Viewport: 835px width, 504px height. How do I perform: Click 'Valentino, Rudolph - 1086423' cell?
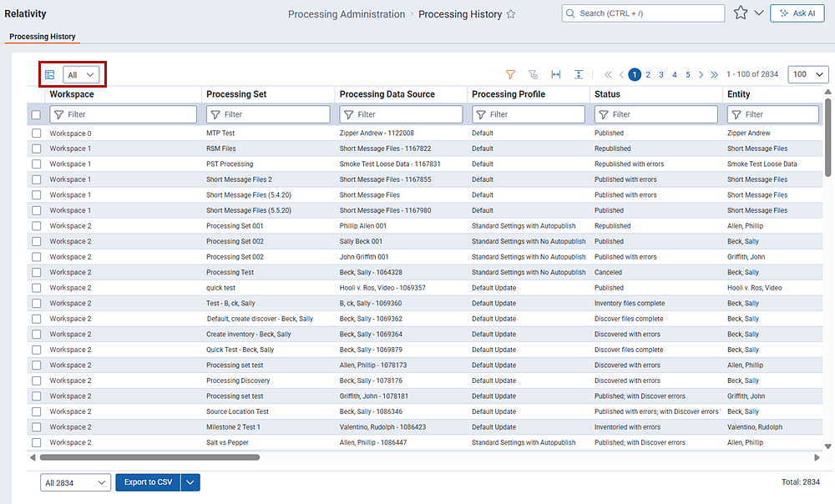coord(382,427)
